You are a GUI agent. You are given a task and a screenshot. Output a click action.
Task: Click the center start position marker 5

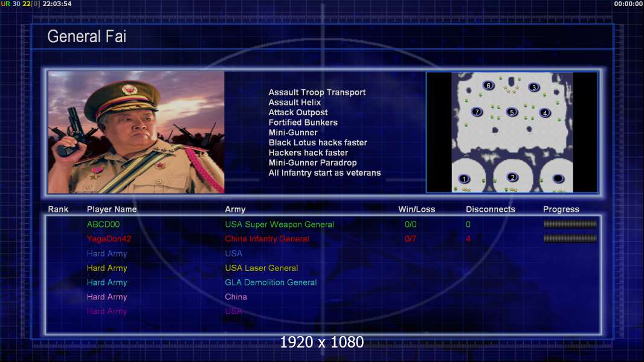point(511,112)
